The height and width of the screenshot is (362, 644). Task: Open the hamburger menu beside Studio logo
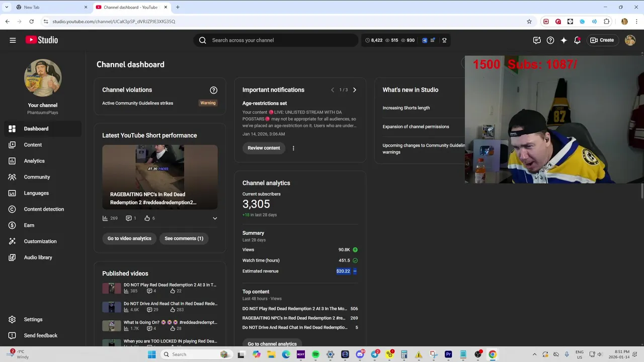13,40
